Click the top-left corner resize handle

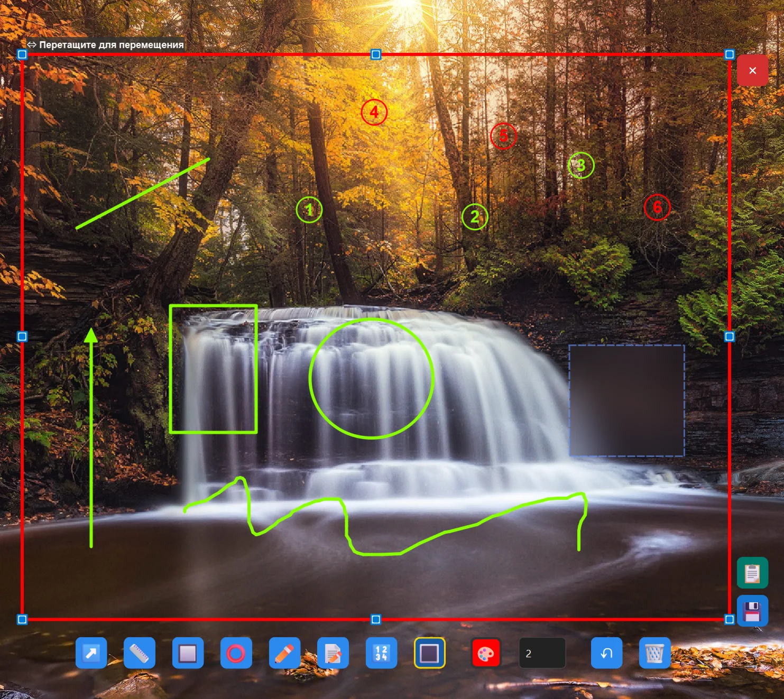pyautogui.click(x=22, y=54)
